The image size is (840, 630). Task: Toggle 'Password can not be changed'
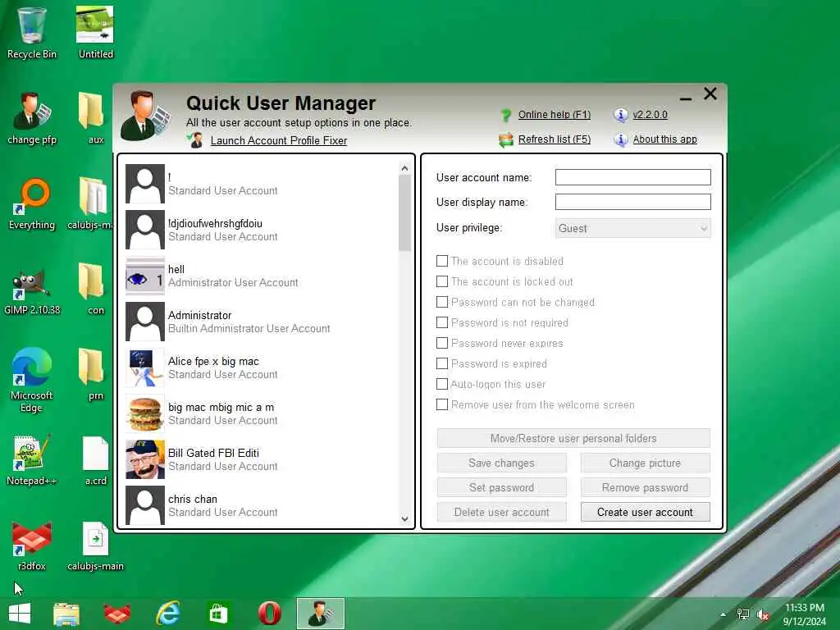(442, 302)
